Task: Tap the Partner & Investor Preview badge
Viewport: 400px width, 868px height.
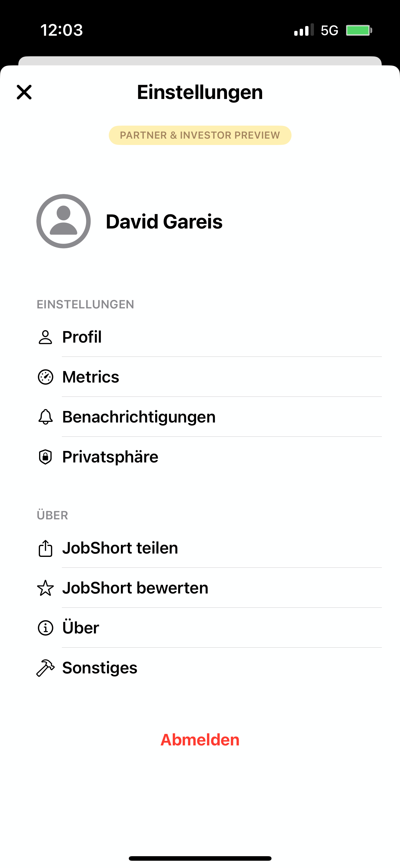Action: [200, 135]
